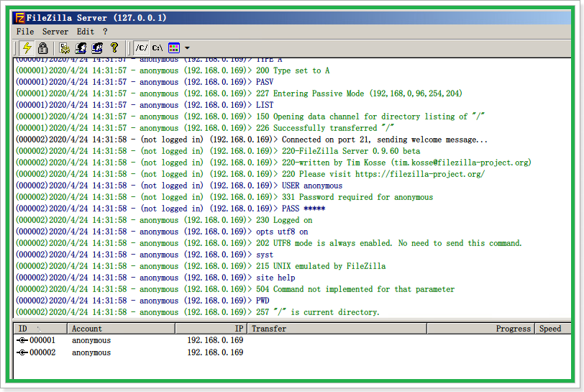The width and height of the screenshot is (584, 392).
Task: Toggle the server active lightning icon
Action: pyautogui.click(x=27, y=47)
